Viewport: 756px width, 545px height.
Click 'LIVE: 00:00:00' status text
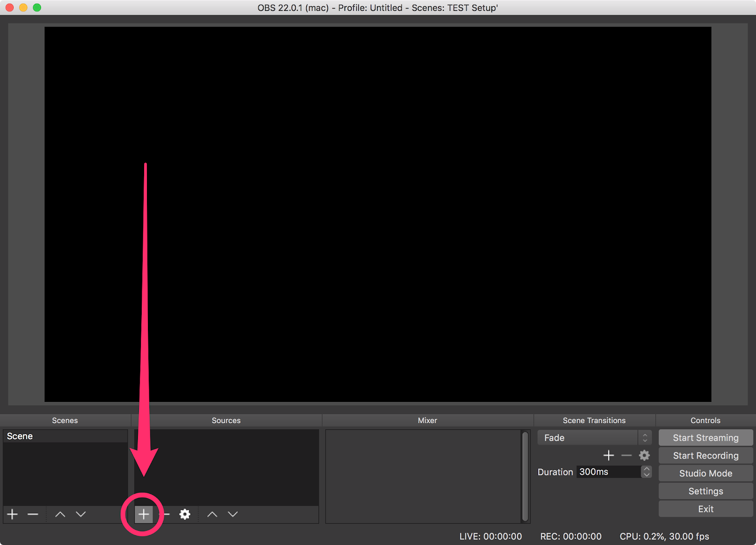click(x=490, y=536)
